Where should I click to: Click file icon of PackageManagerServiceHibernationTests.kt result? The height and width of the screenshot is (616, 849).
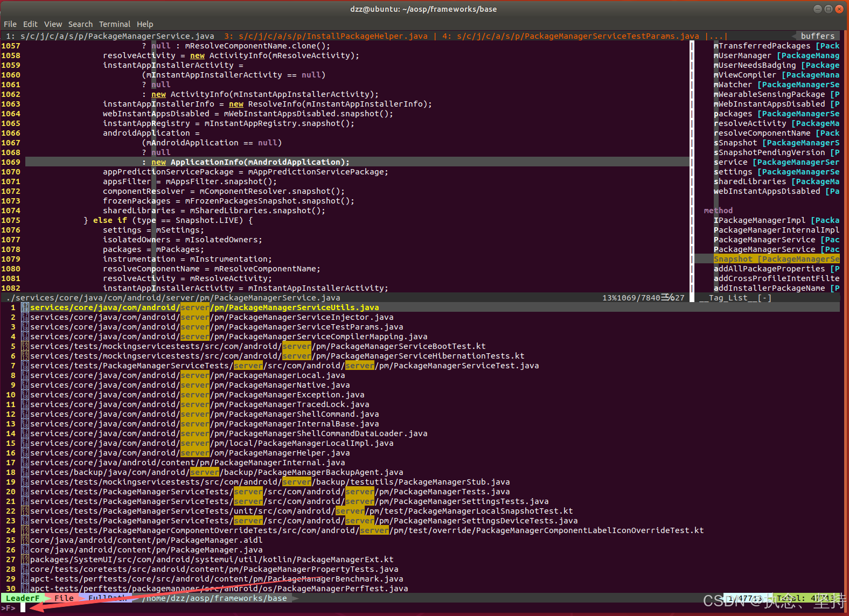coord(25,356)
